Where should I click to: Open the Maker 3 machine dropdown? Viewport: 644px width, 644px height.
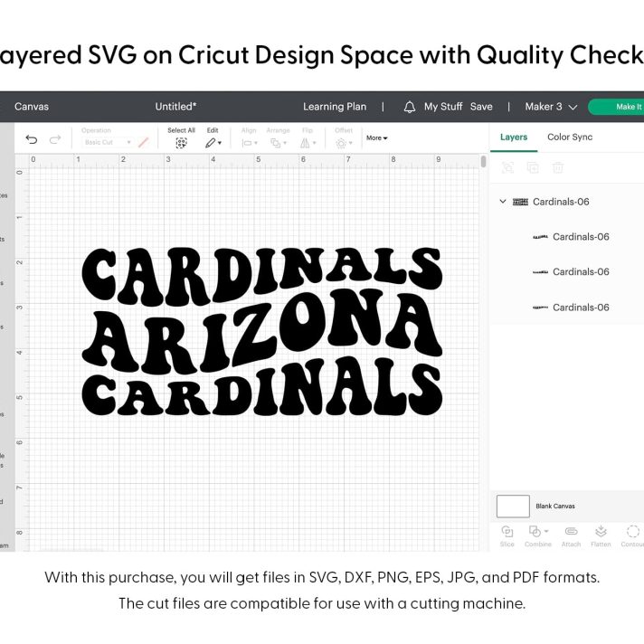pyautogui.click(x=551, y=107)
